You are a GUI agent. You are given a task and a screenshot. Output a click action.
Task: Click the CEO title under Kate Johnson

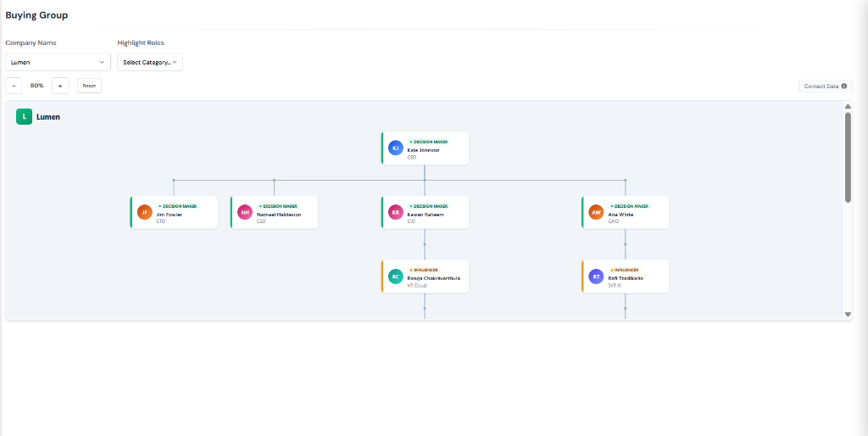pyautogui.click(x=412, y=157)
